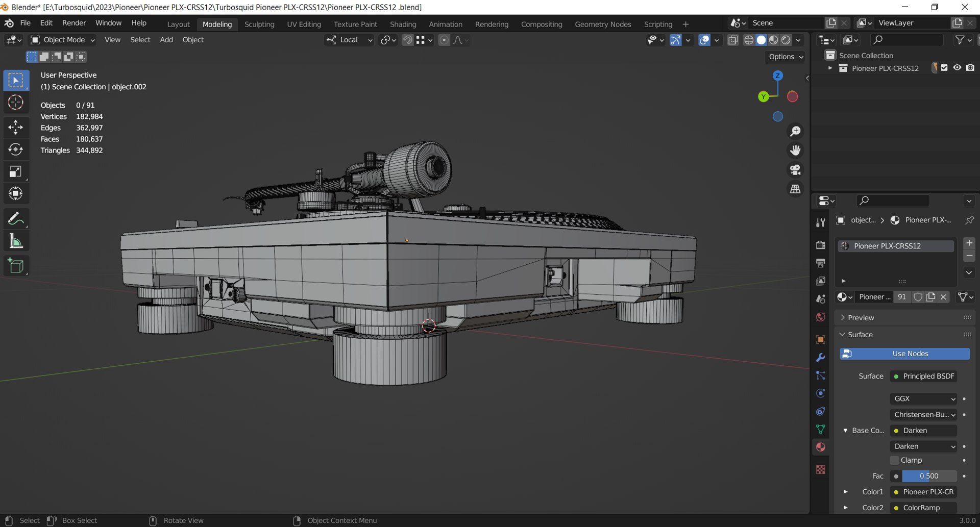Click the Principled BSDF surface button
Image resolution: width=980 pixels, height=527 pixels.
[x=924, y=376]
